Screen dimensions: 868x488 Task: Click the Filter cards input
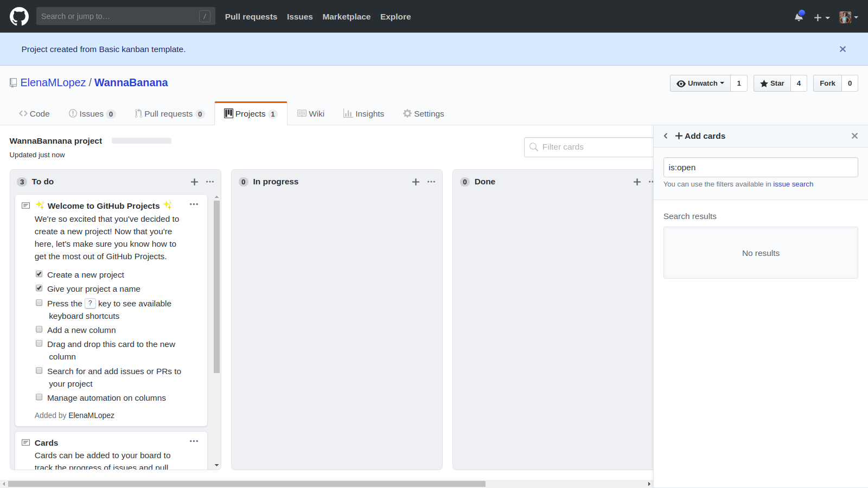pos(589,147)
